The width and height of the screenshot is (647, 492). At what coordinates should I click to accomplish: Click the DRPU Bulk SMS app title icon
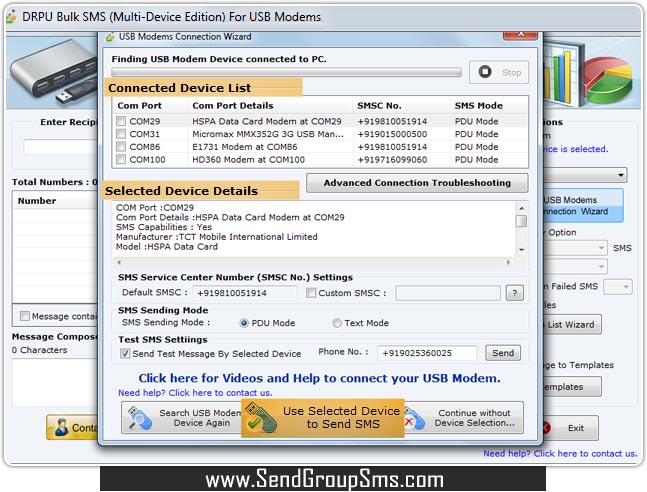(11, 17)
